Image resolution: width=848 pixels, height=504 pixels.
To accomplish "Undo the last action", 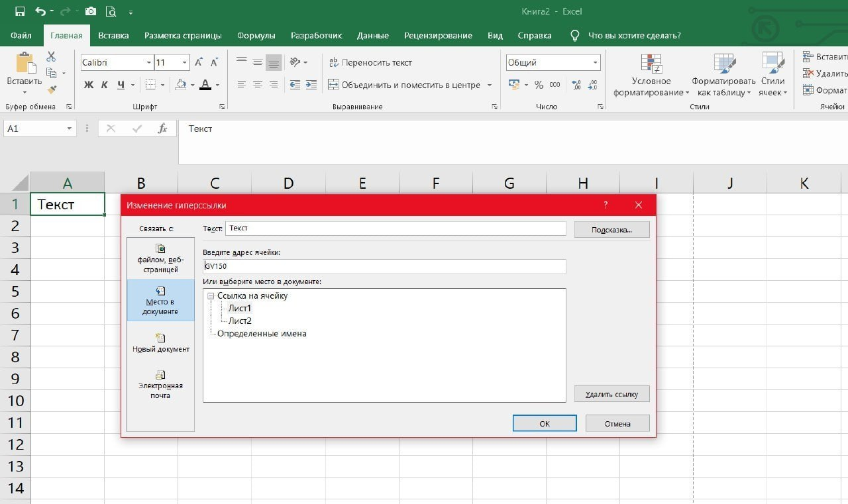I will coord(40,11).
